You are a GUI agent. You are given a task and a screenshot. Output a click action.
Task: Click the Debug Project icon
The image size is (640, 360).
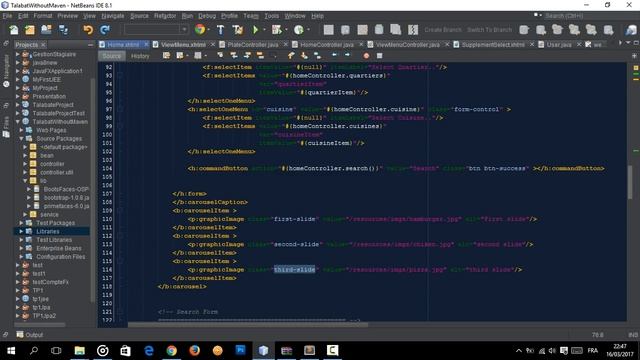277,30
